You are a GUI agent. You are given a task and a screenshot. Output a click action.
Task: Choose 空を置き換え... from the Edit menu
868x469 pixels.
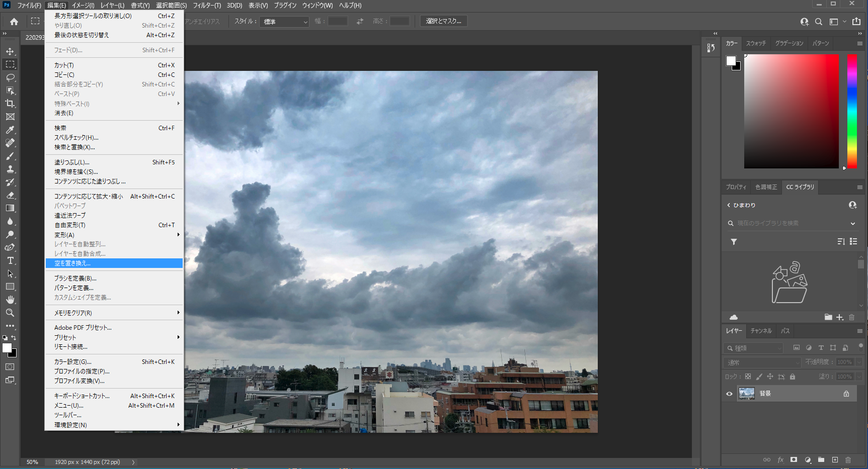click(x=114, y=263)
